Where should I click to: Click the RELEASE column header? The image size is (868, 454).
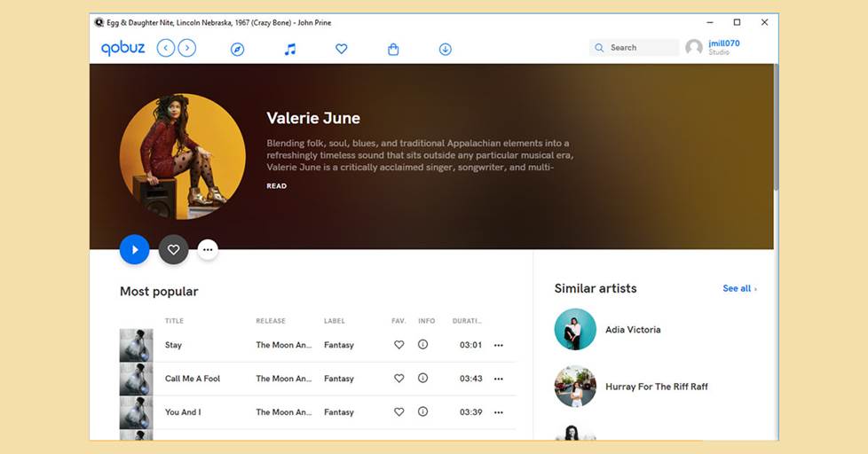pos(271,321)
